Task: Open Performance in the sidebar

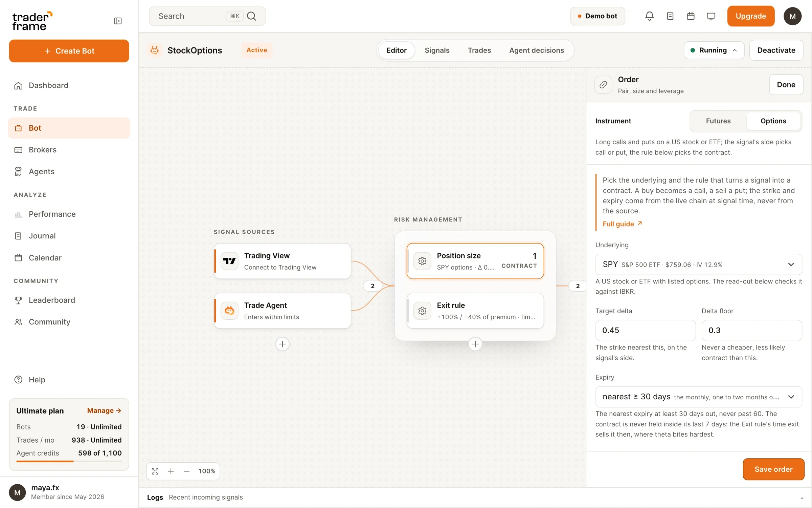Action: pyautogui.click(x=69, y=214)
